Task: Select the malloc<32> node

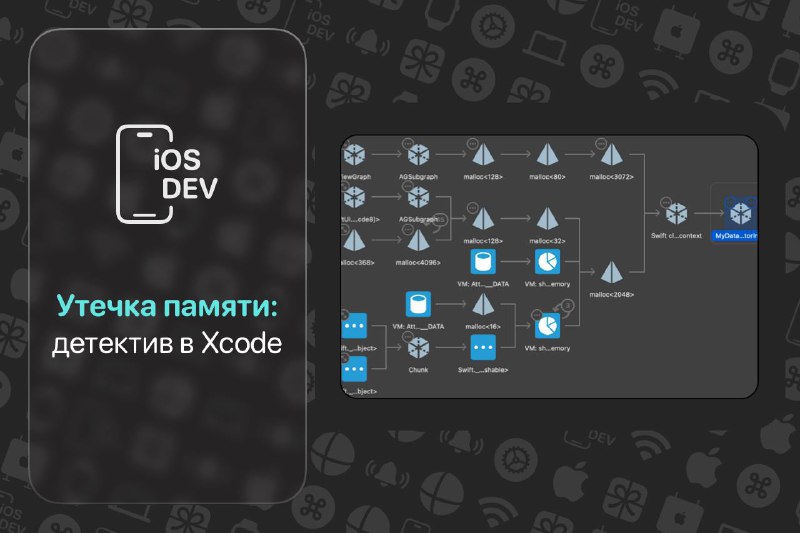Action: click(547, 218)
